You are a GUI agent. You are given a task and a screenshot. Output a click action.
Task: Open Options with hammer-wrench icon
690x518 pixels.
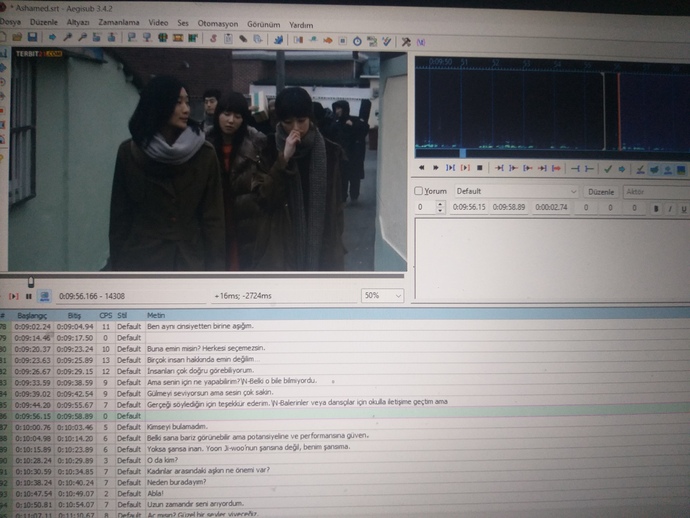[x=406, y=42]
